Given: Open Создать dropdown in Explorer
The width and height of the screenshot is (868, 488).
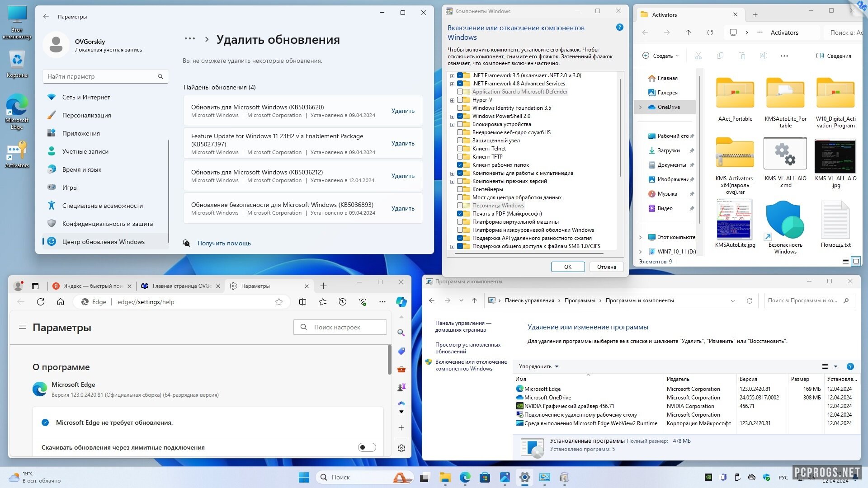Looking at the screenshot, I should tap(660, 56).
